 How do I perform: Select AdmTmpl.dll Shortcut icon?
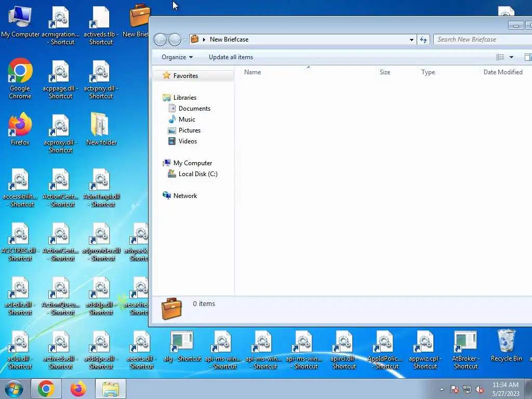pyautogui.click(x=101, y=188)
